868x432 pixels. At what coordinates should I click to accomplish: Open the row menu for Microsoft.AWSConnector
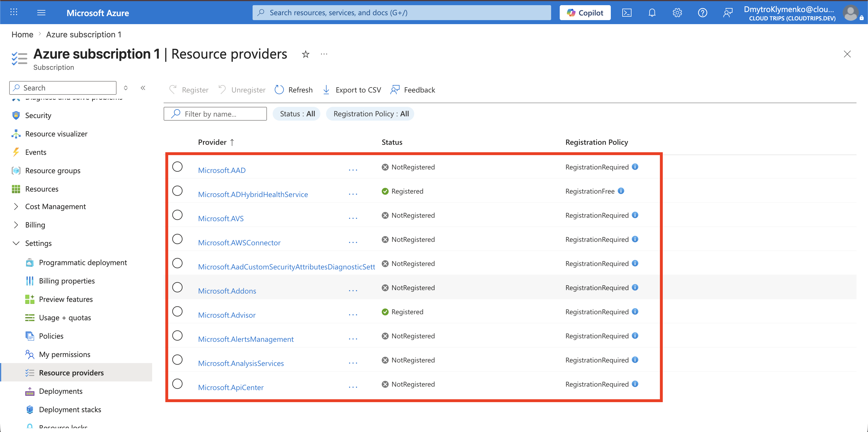click(353, 242)
